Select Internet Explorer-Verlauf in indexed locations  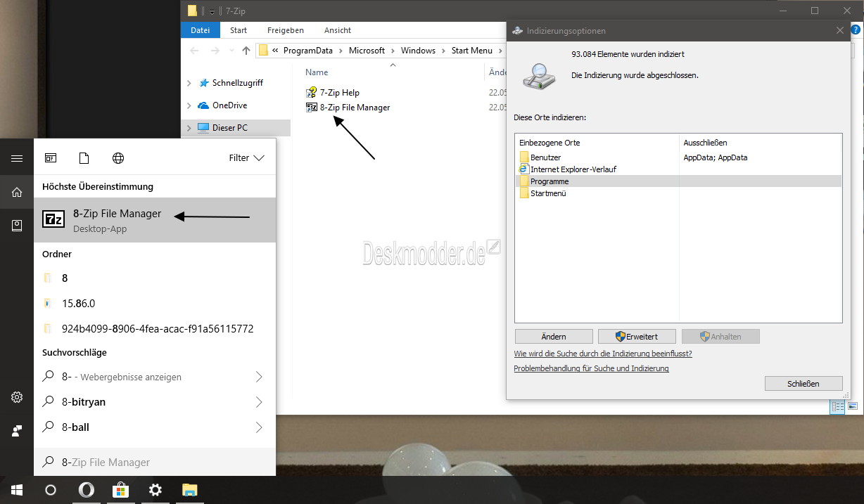pos(567,169)
